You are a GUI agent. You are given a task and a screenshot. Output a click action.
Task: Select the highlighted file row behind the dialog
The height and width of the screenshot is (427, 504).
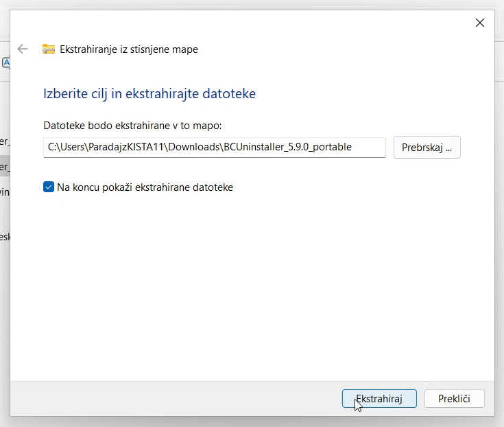coord(5,166)
